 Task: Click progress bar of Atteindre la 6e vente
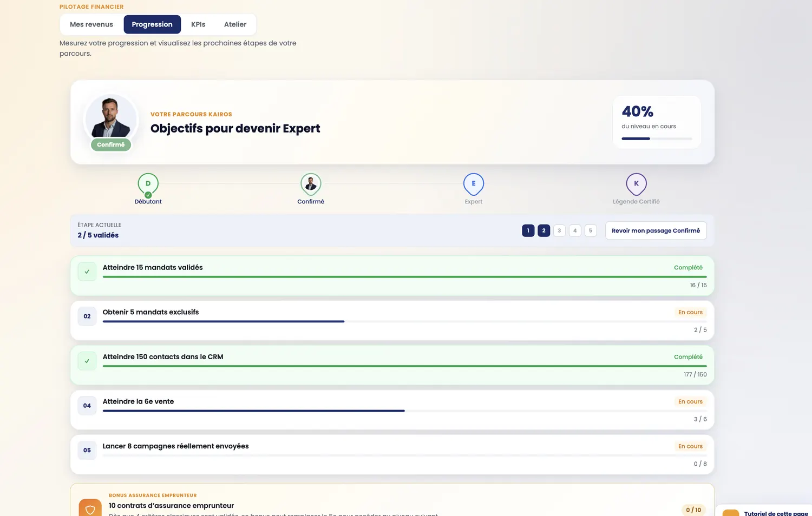(x=404, y=411)
